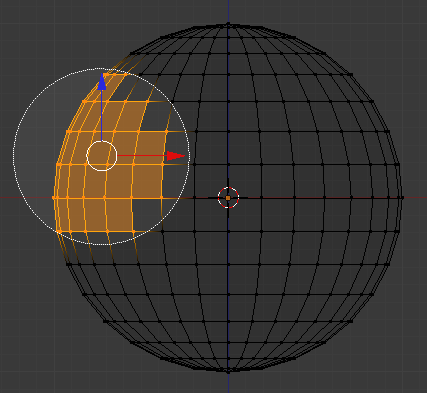Select the vertex directly above the 3D cursor
Image resolution: width=427 pixels, height=393 pixels.
point(228,165)
